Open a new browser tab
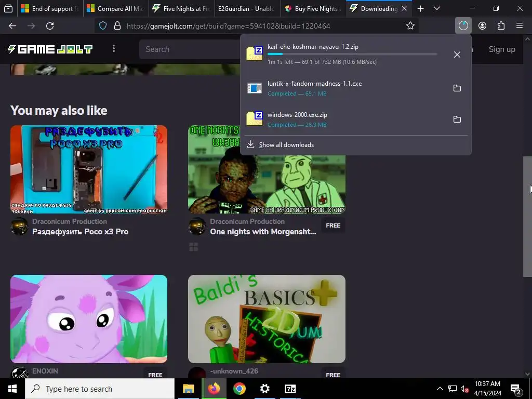This screenshot has width=532, height=399. click(420, 8)
